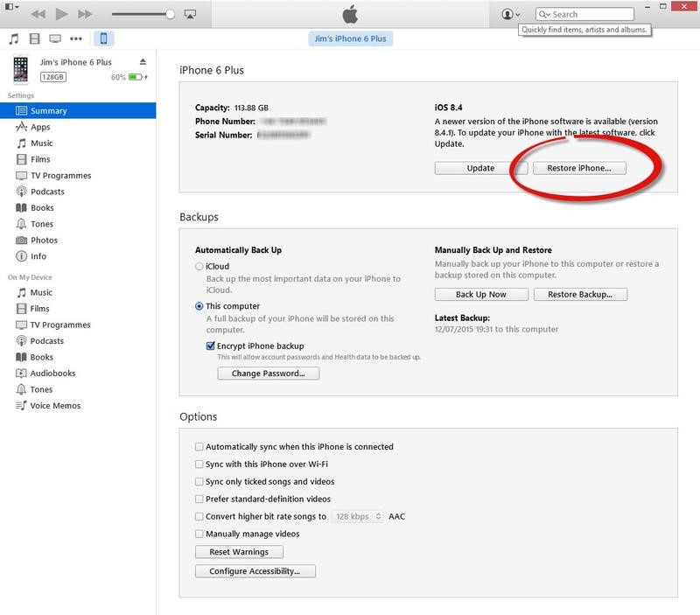
Task: Open the More media types ellipsis
Action: click(76, 38)
